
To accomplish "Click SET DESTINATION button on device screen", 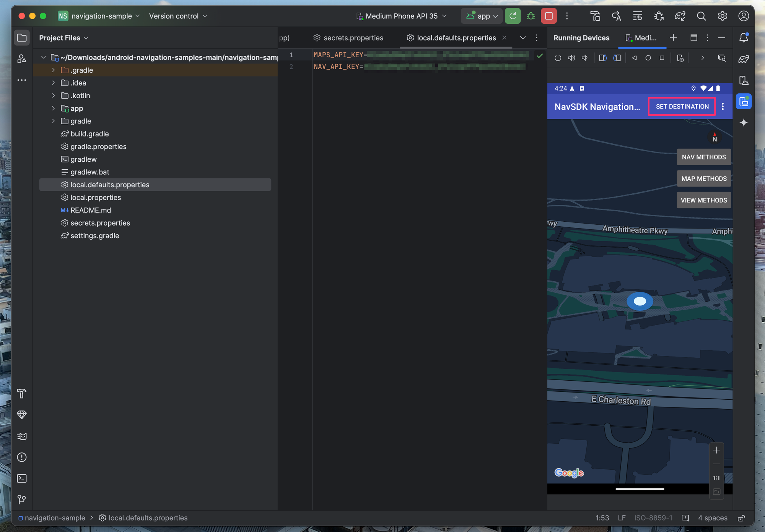I will click(x=682, y=106).
